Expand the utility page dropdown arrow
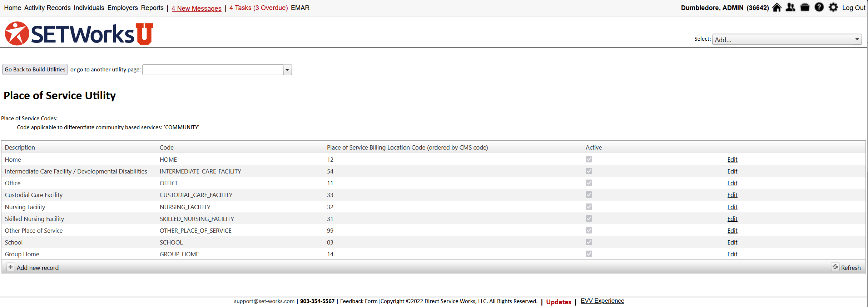The width and height of the screenshot is (868, 307). coord(287,70)
